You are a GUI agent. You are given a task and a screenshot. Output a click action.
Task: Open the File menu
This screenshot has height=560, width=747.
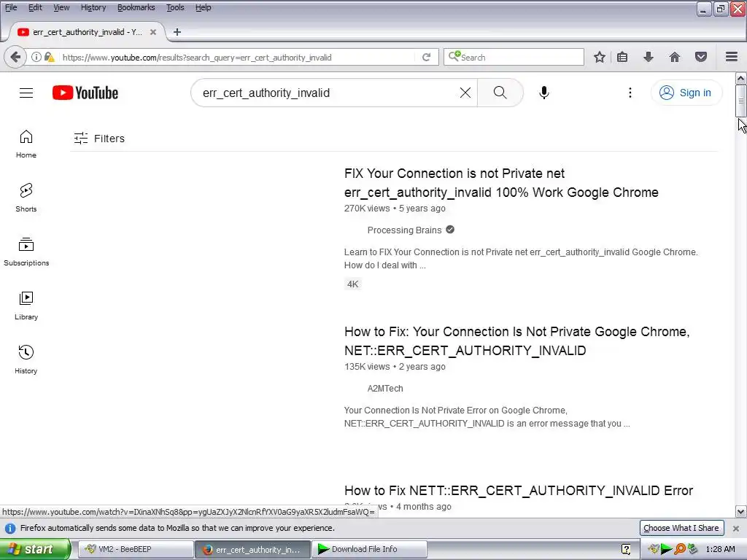11,7
